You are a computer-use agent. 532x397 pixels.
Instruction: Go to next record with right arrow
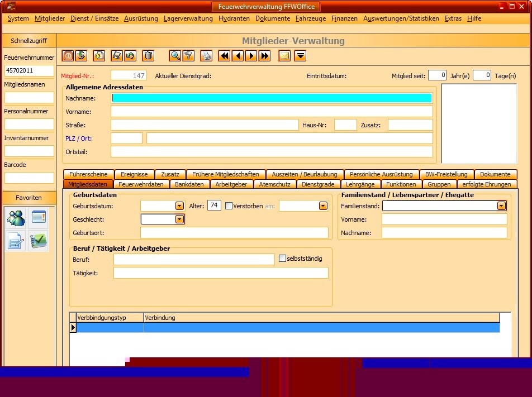(251, 56)
